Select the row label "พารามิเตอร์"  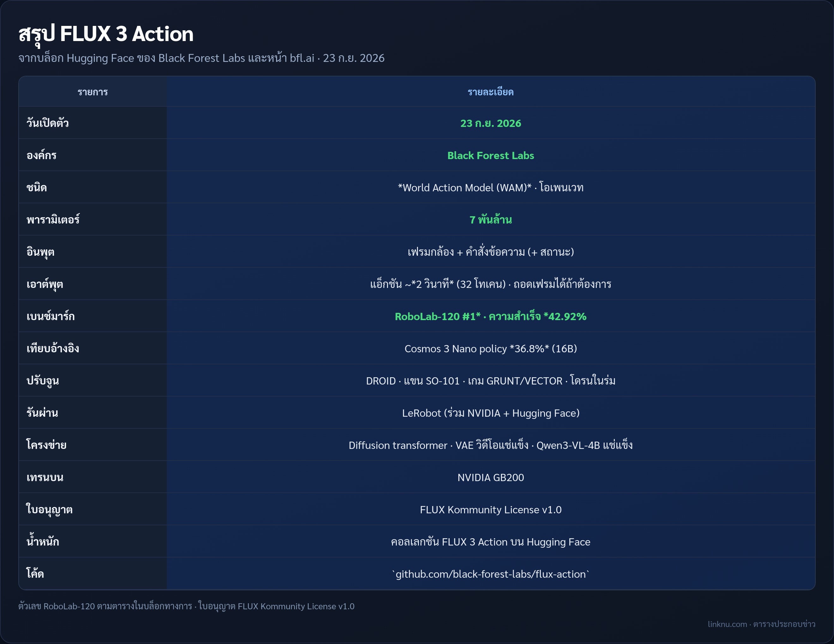coord(53,219)
